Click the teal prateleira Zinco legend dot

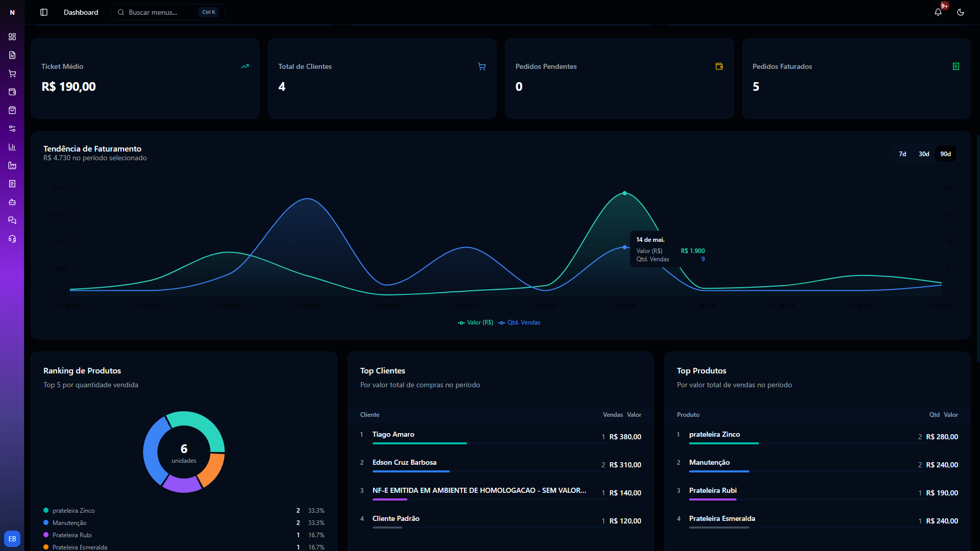[46, 510]
